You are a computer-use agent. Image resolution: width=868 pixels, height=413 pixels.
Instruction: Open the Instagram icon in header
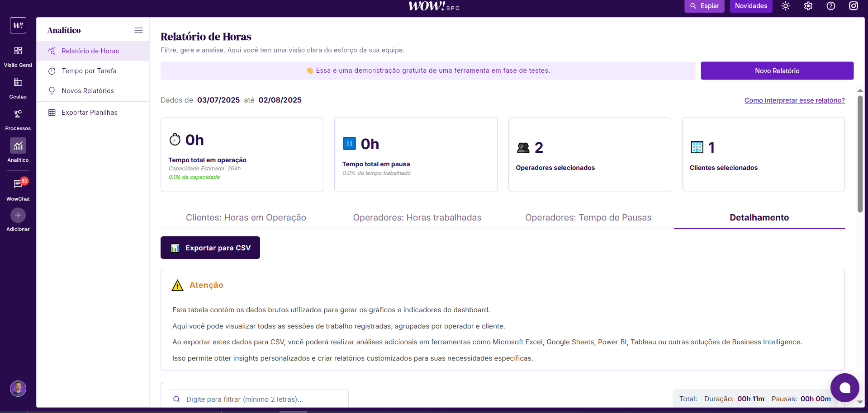[x=853, y=6]
